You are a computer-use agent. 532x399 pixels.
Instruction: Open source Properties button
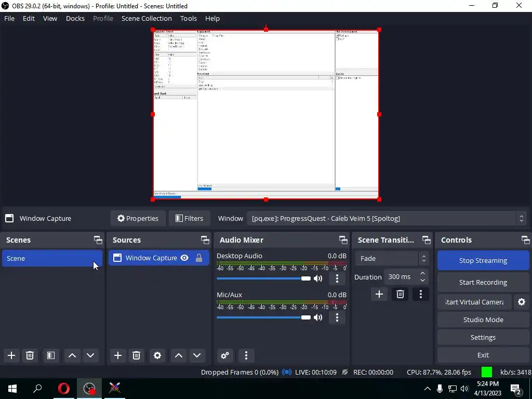coord(138,219)
